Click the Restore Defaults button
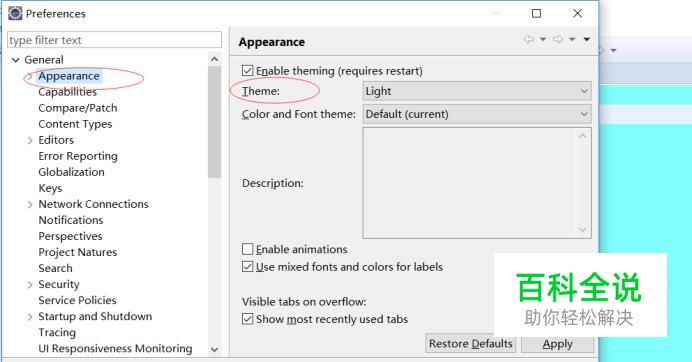The width and height of the screenshot is (692, 362). (x=470, y=343)
